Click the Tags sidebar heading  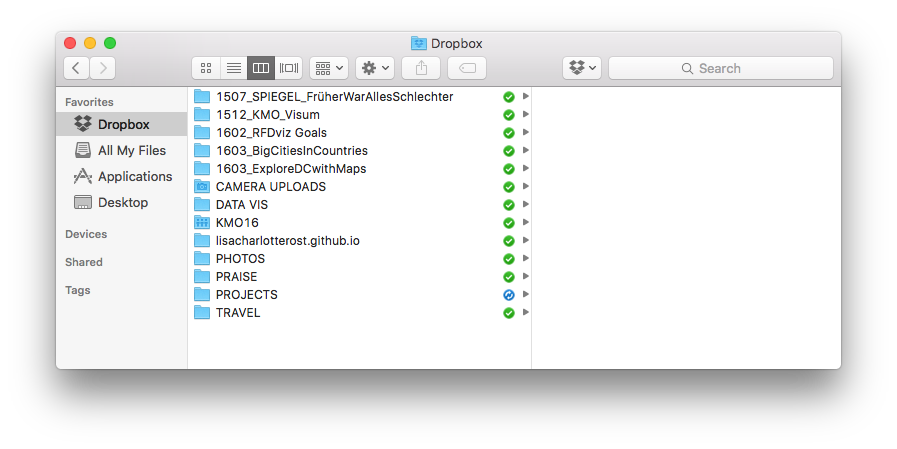(78, 290)
